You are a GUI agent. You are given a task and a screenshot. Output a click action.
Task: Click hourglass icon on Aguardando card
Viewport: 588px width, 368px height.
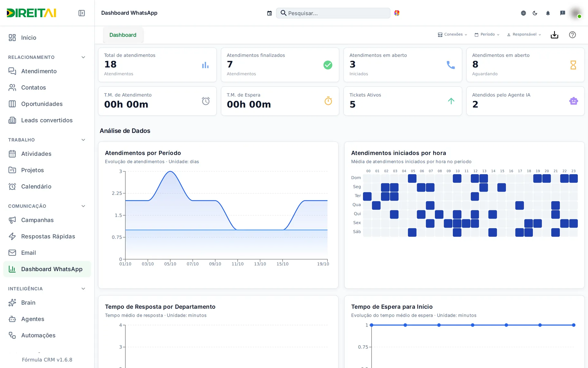click(573, 65)
